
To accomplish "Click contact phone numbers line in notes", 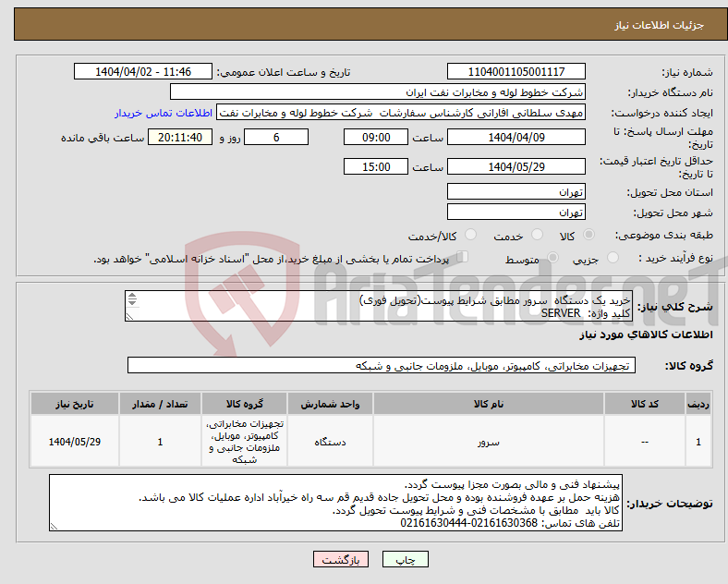I will tap(510, 523).
